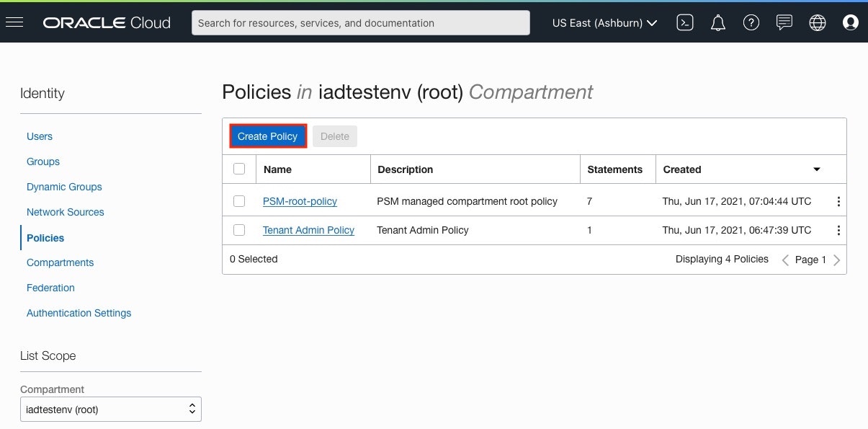
Task: Go to Dynamic Groups in Identity menu
Action: tap(64, 187)
